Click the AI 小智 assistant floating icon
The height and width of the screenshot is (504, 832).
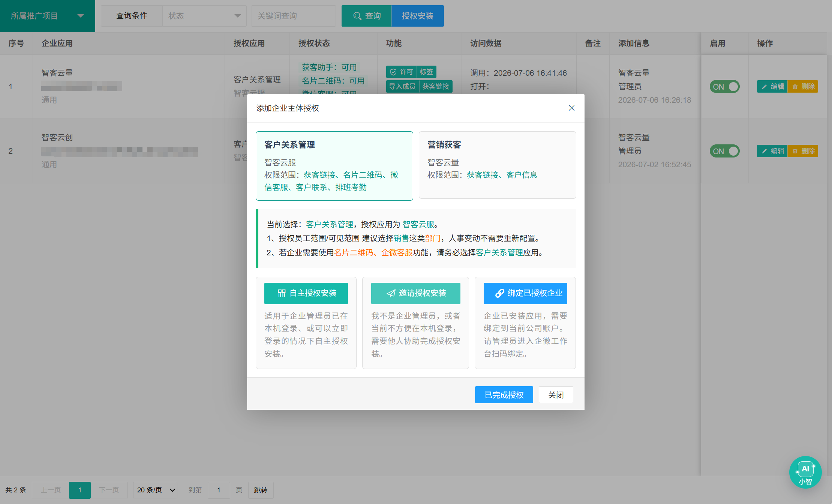tap(805, 472)
